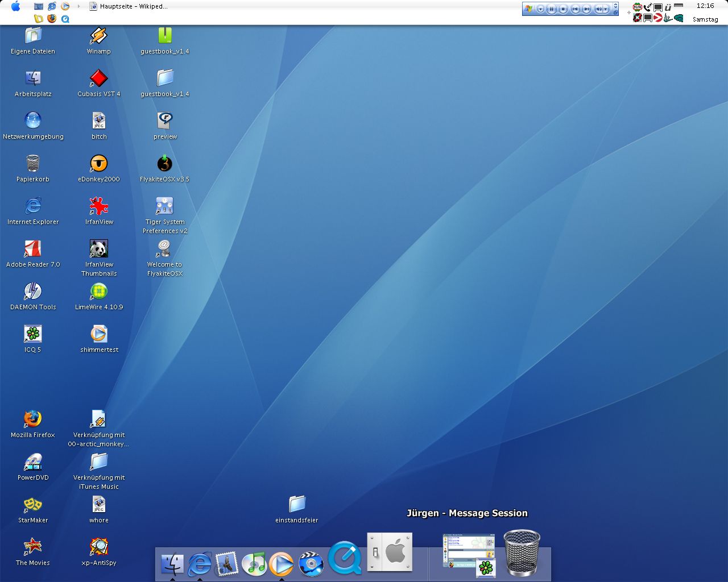Click Windows Media Player quick launch icon
The image size is (728, 582).
(65, 6)
